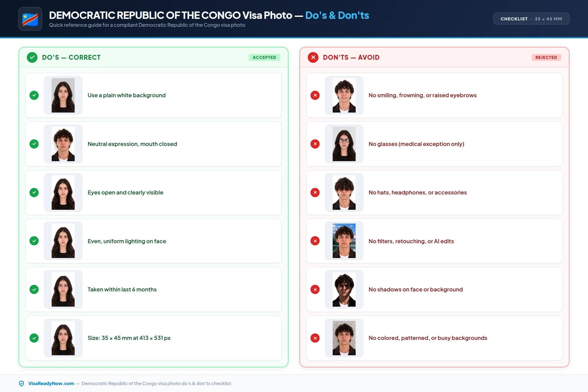
Task: Select photo thumbnail for even lighting row
Action: [x=63, y=241]
